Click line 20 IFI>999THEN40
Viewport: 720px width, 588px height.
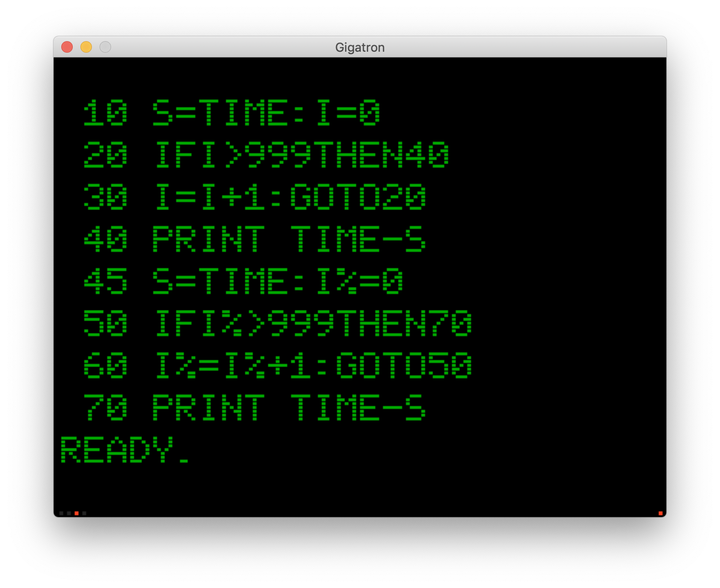[266, 155]
